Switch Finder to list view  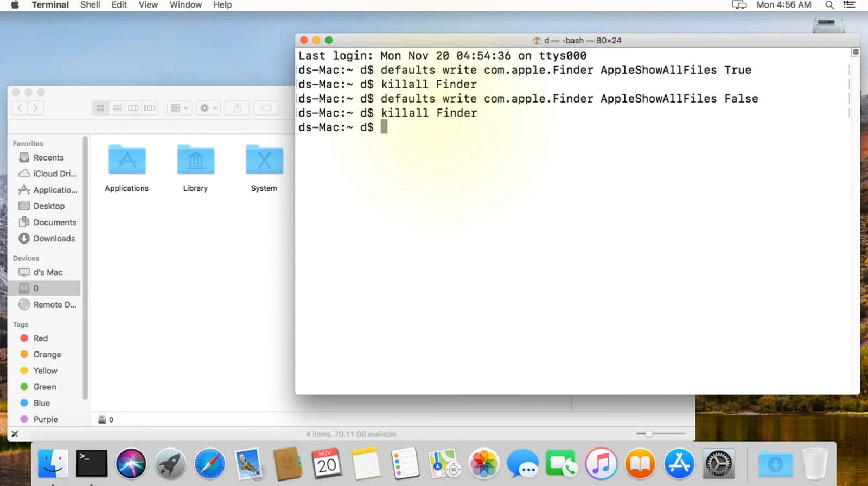(x=117, y=108)
